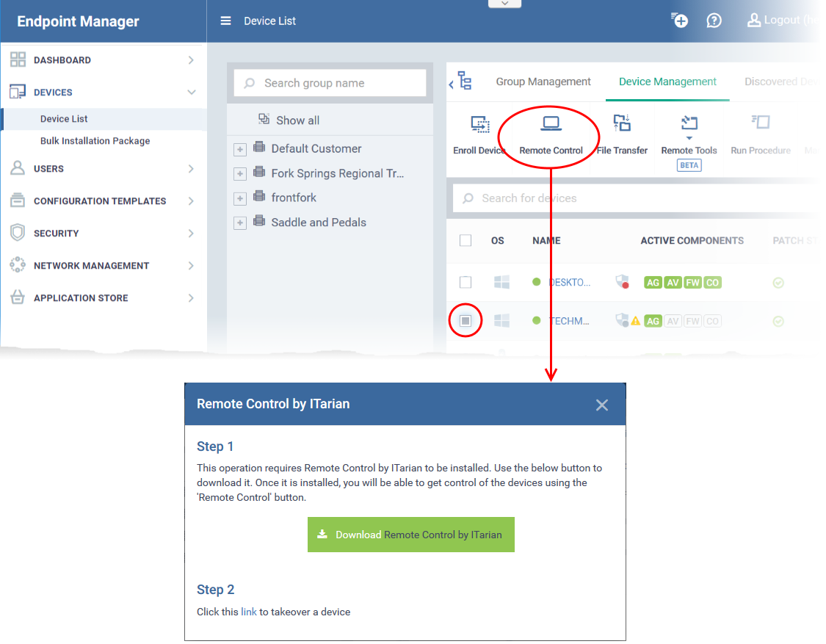Click the Search for devices field

click(635, 198)
